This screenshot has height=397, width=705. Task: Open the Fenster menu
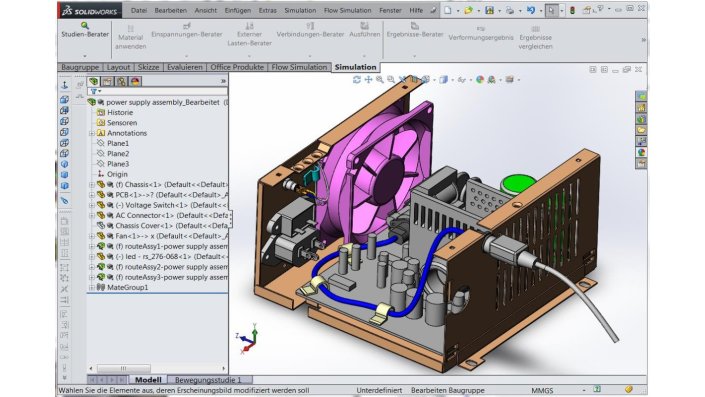pyautogui.click(x=390, y=10)
